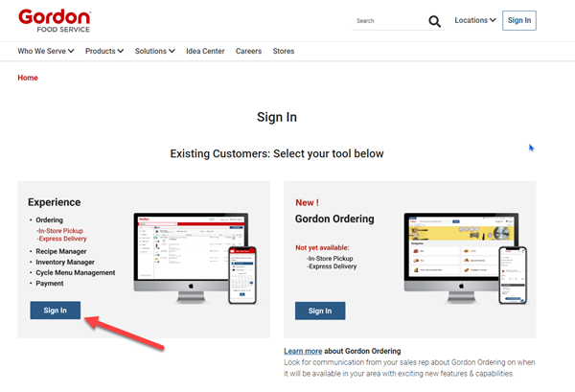Click the search magnifier icon
Viewport: 575px width, 392px height.
coord(434,21)
